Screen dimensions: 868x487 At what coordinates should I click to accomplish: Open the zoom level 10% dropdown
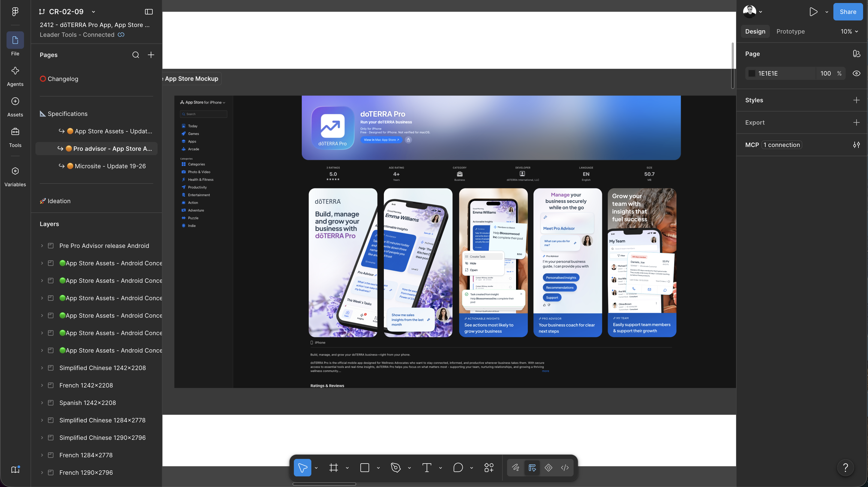849,31
